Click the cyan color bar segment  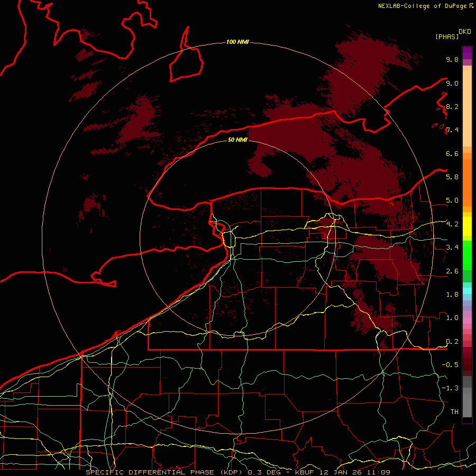pos(467,290)
